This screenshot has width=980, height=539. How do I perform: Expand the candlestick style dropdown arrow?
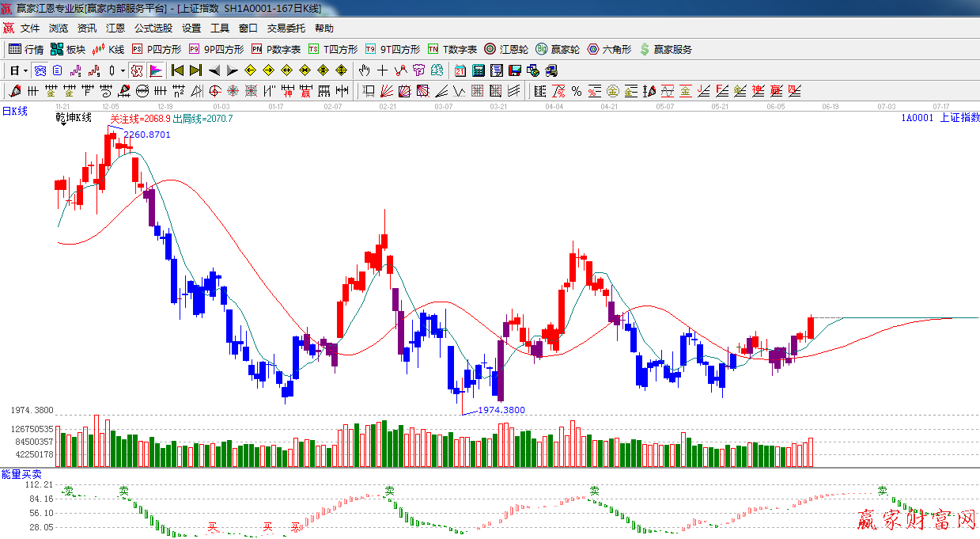point(123,70)
